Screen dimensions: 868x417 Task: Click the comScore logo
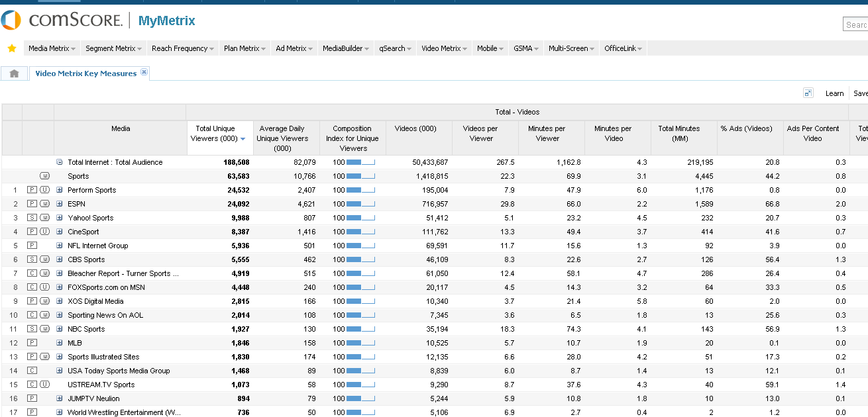tap(62, 21)
